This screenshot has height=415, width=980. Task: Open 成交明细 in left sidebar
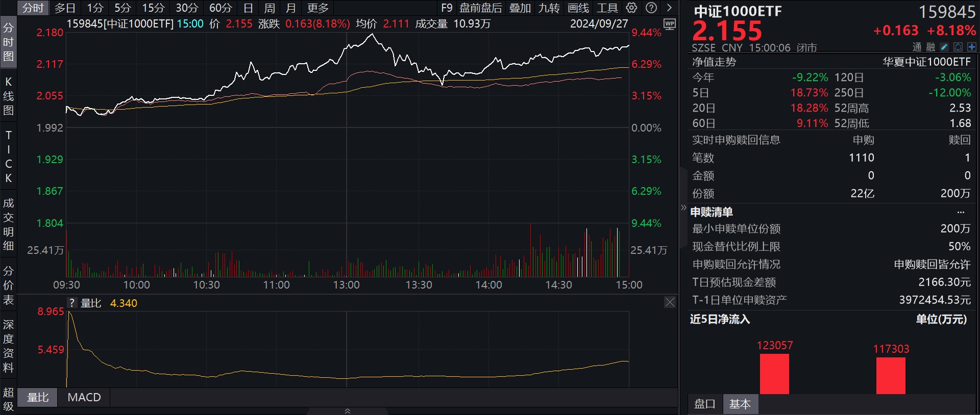point(8,225)
